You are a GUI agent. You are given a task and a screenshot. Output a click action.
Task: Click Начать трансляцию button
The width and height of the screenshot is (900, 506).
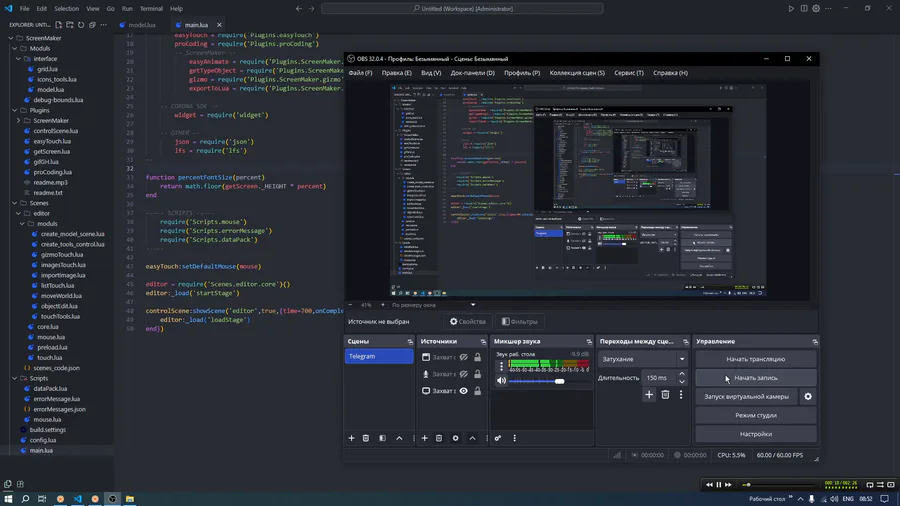pos(755,359)
